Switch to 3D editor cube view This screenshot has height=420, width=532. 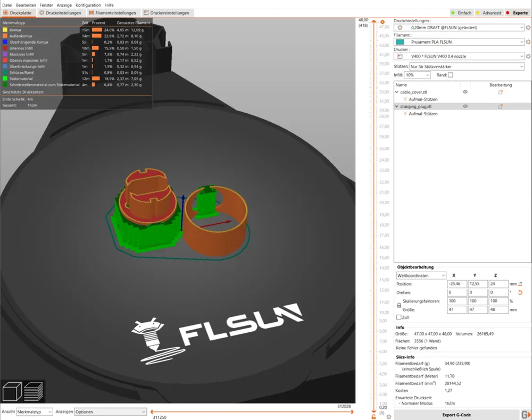pyautogui.click(x=12, y=392)
